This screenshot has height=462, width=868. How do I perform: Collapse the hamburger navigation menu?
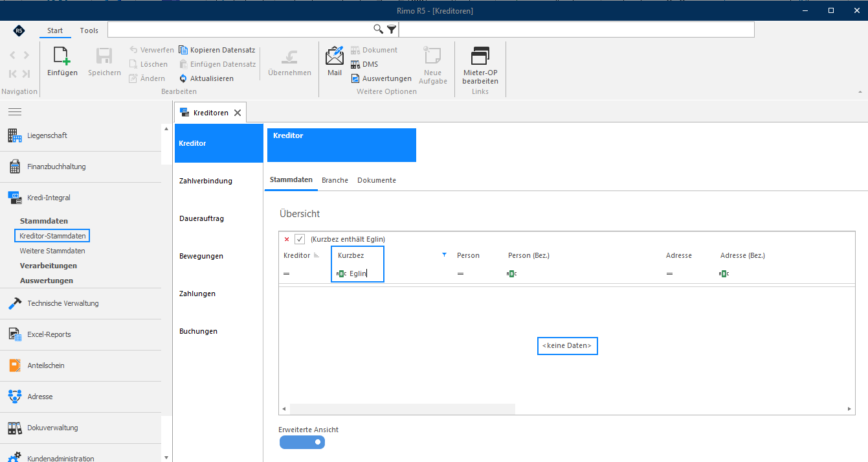15,112
